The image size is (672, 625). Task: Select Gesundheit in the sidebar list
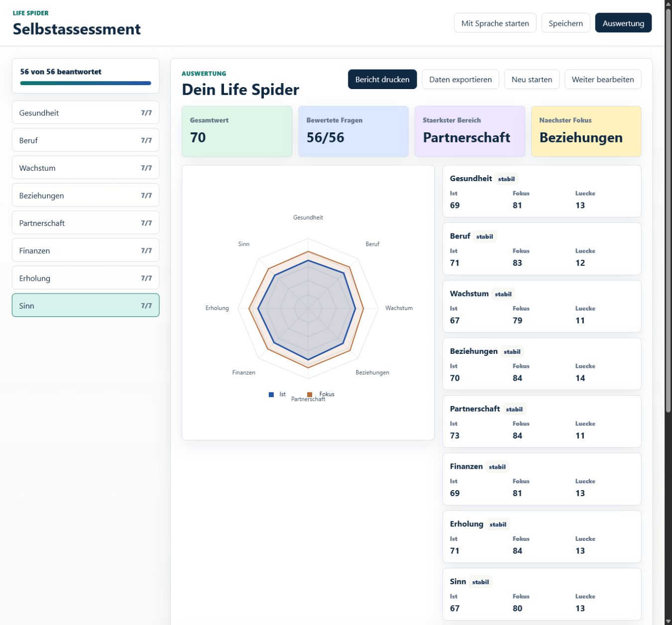[x=86, y=113]
